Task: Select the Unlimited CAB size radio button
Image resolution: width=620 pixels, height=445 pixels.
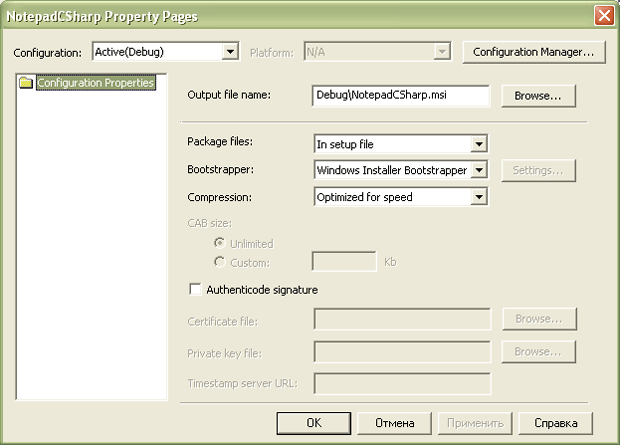Action: coord(220,243)
